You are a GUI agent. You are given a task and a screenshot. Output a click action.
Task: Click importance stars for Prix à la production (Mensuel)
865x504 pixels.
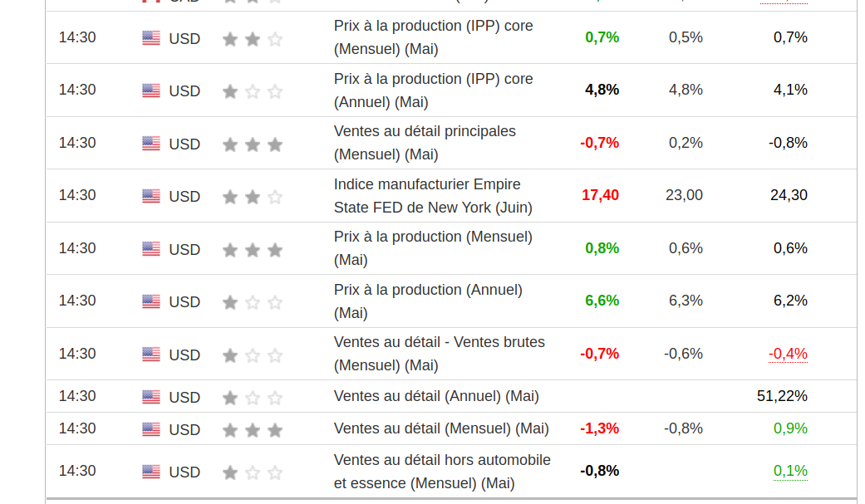pos(253,250)
